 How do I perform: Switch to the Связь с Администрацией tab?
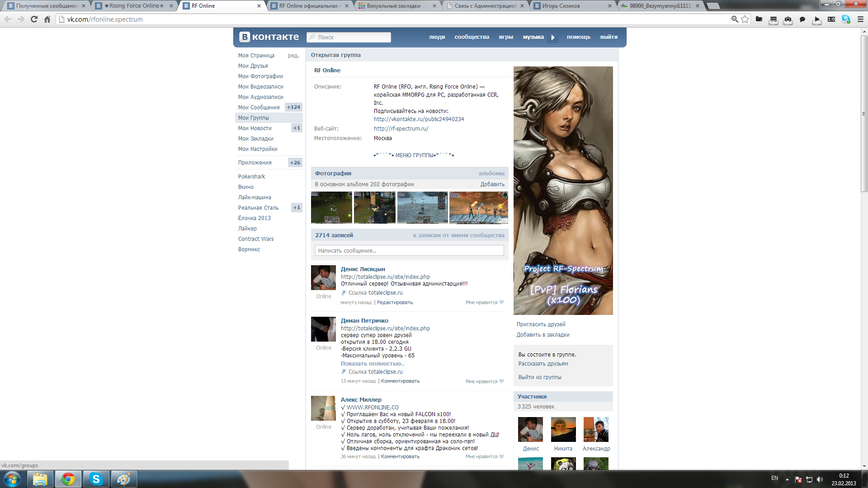(x=485, y=6)
